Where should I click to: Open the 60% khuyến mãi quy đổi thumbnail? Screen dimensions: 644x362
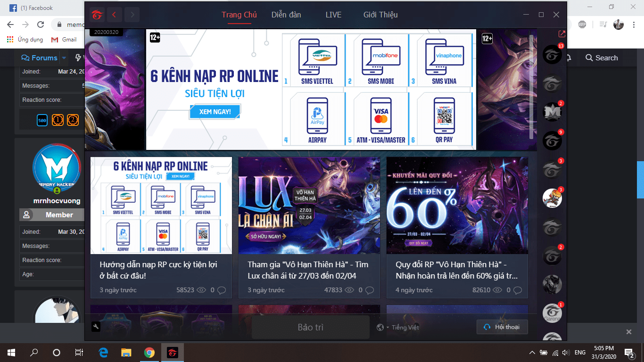coord(457,206)
